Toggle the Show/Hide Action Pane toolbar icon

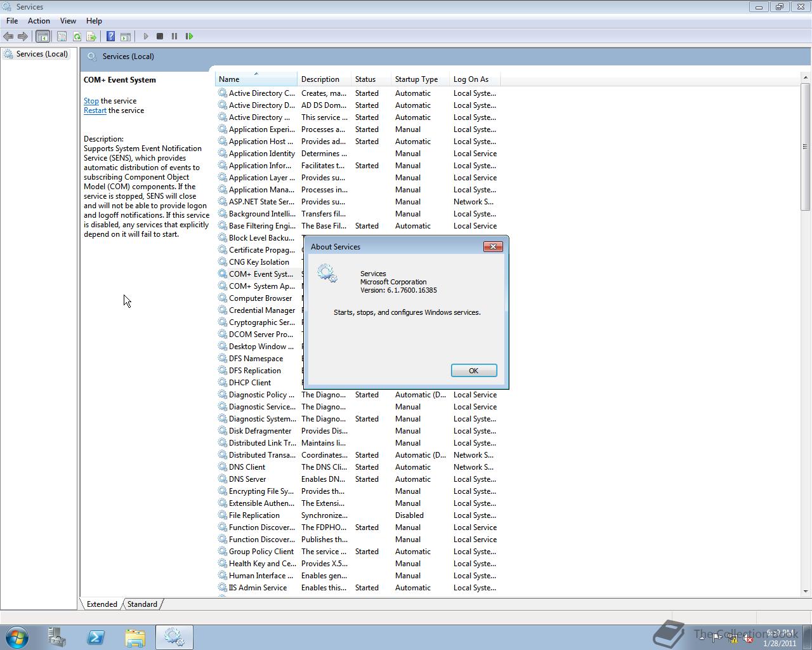(126, 36)
